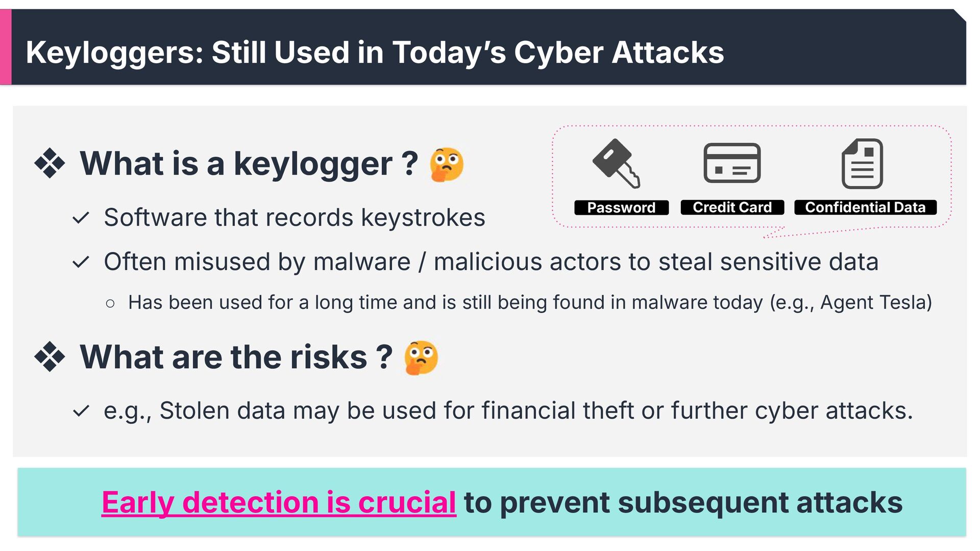The image size is (980, 551).
Task: Select the black Password label
Action: pyautogui.click(x=621, y=208)
